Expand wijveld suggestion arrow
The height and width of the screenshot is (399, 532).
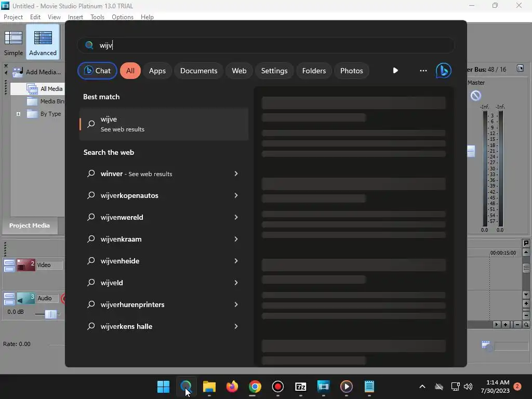click(x=236, y=283)
